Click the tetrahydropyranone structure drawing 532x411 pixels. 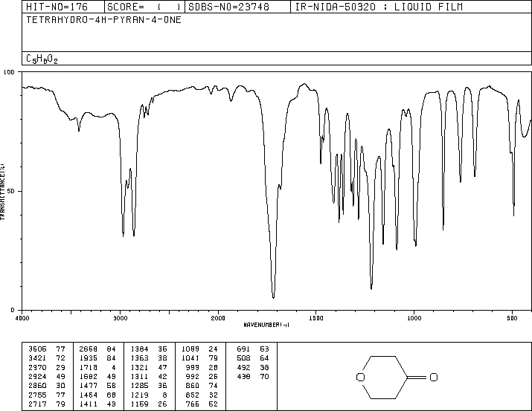397,377
